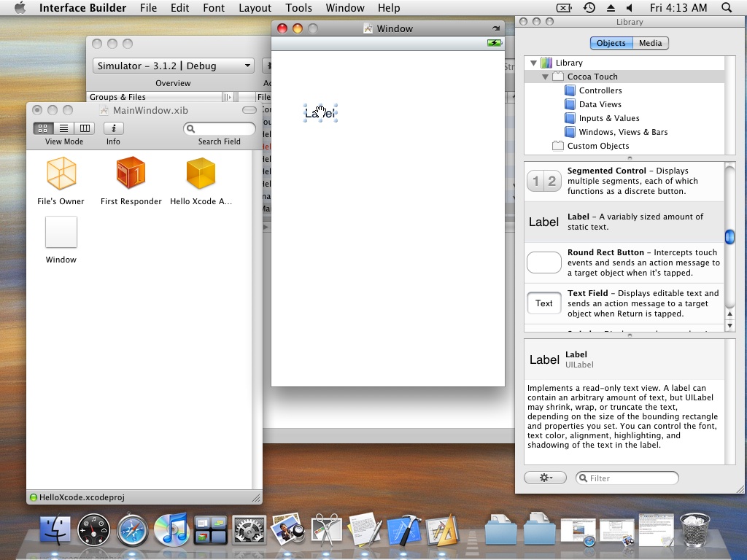Switch to list view mode
The image size is (747, 560).
coord(64,128)
